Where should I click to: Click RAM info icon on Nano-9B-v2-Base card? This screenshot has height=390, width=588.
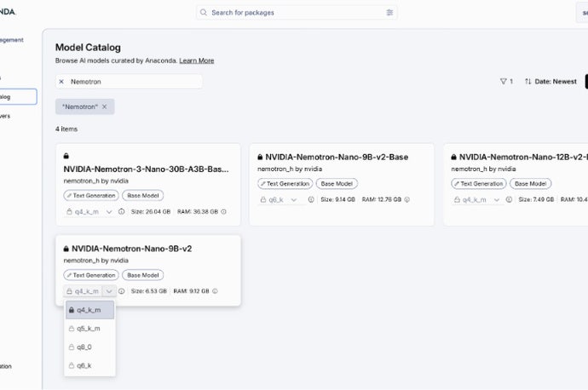[x=407, y=199]
